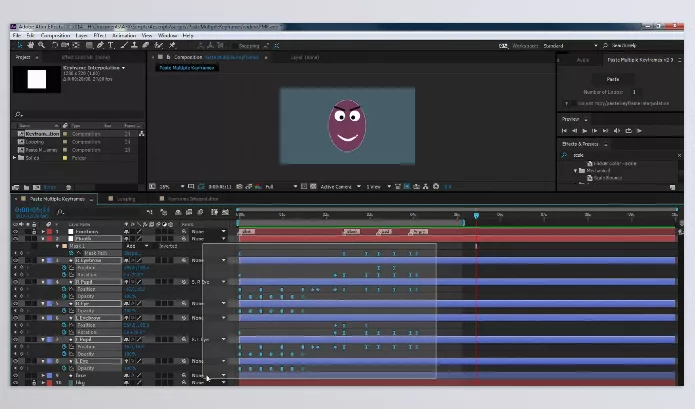Select the Roto Brush tool

[x=158, y=45]
